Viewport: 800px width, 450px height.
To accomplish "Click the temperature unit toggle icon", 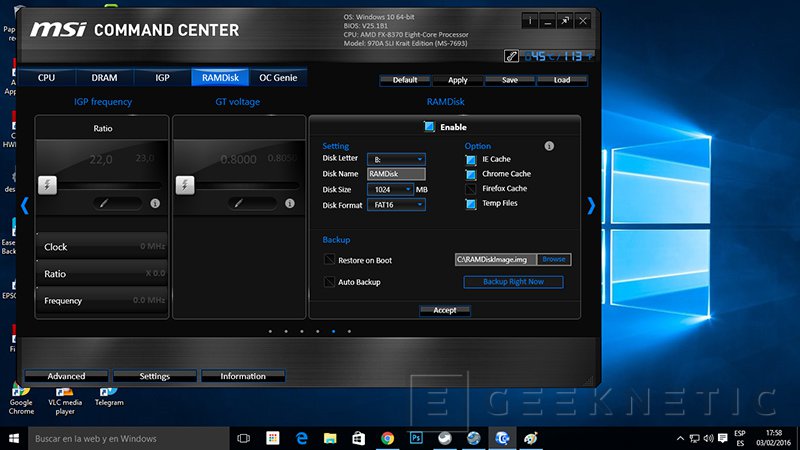I will [x=511, y=56].
